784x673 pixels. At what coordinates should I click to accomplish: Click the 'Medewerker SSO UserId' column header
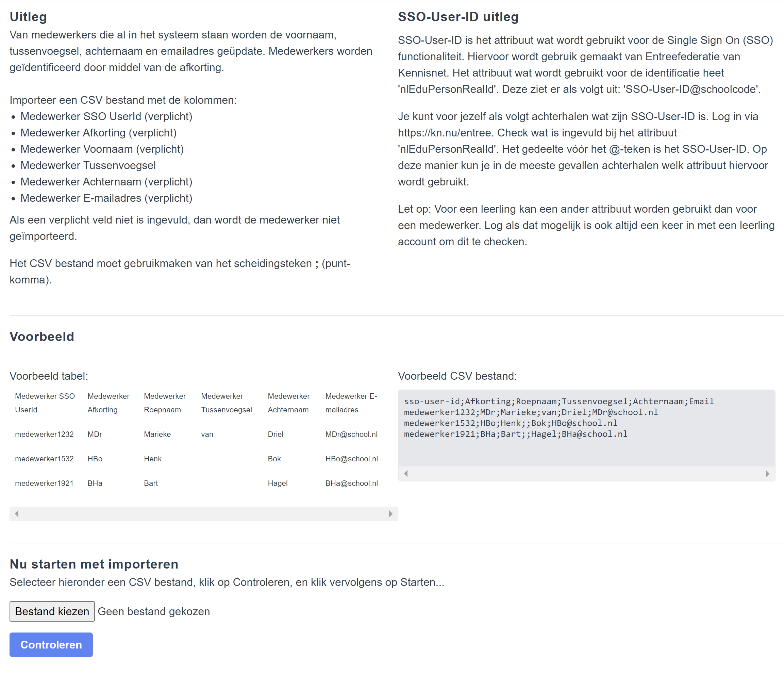45,403
